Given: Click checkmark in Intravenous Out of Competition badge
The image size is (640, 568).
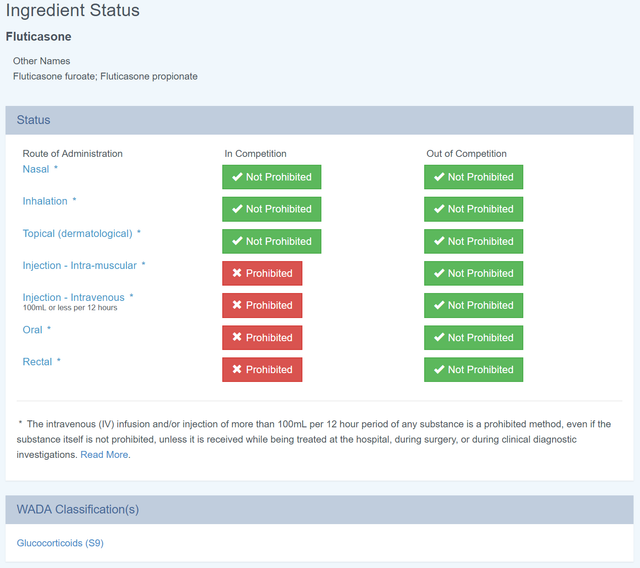Looking at the screenshot, I should pos(439,305).
